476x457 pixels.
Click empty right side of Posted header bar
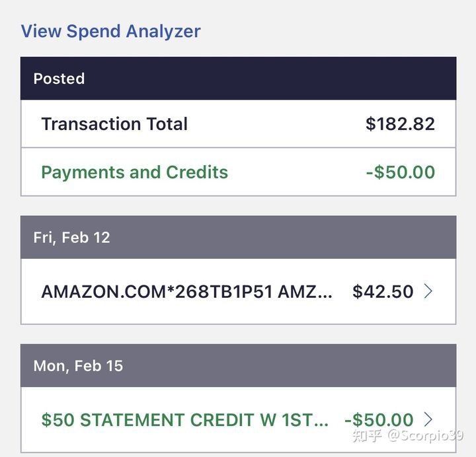pos(331,79)
